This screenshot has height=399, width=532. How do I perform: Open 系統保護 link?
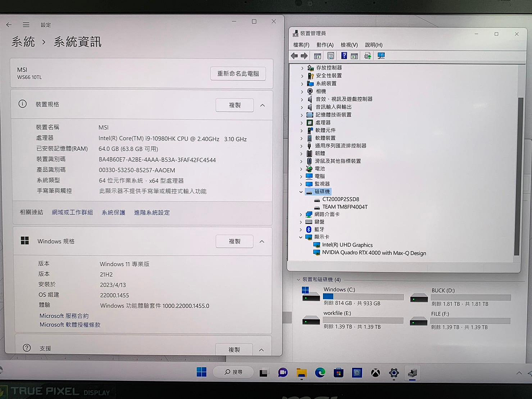click(x=113, y=213)
